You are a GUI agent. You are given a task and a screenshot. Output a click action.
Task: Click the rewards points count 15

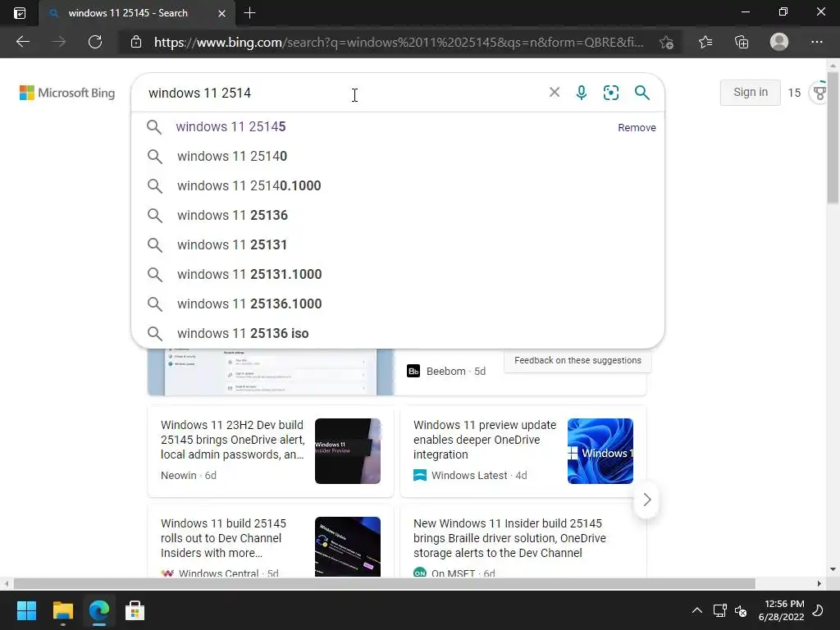point(794,93)
